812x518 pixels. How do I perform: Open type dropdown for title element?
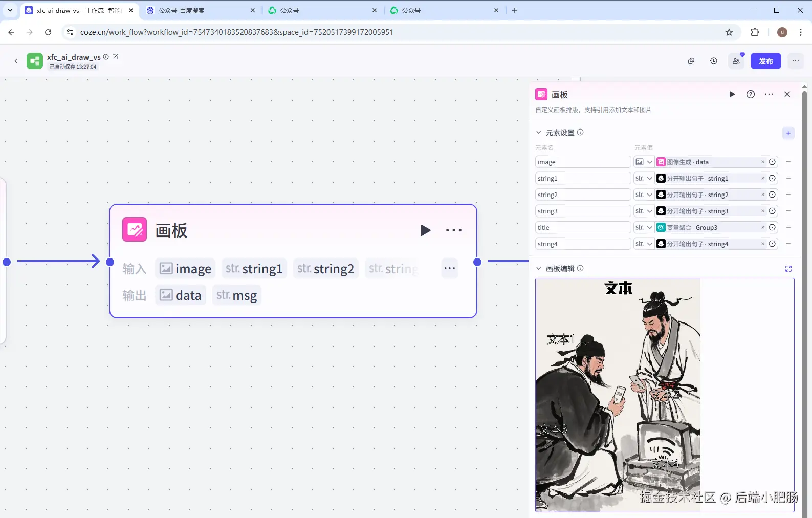(x=644, y=227)
